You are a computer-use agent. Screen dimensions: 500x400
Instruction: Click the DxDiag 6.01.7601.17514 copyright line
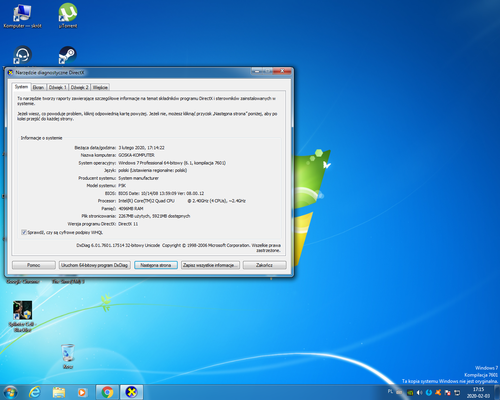pos(178,248)
